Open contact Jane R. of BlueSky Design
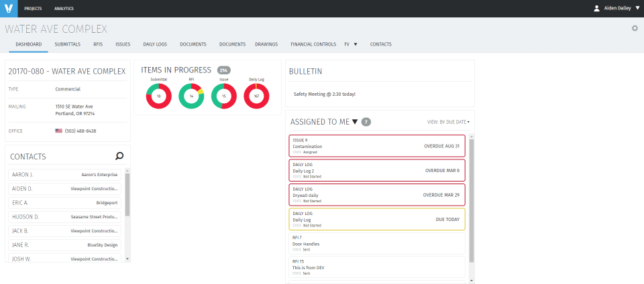This screenshot has height=284, width=644. 64,245
